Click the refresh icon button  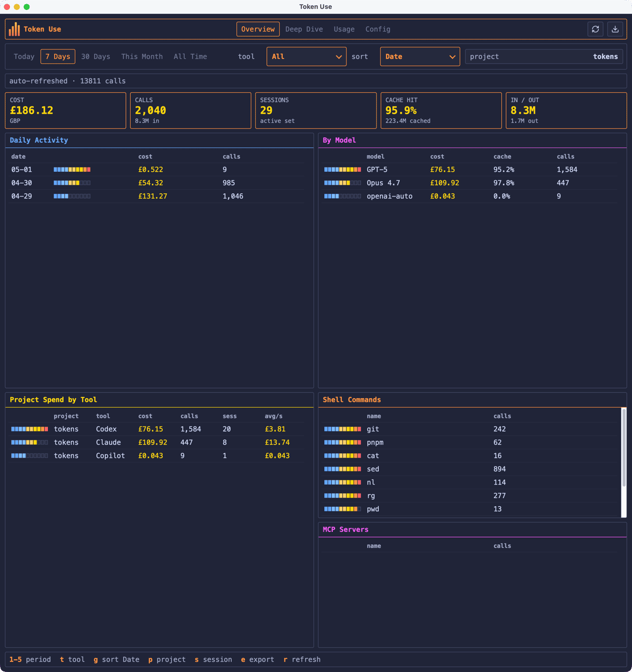tap(596, 29)
